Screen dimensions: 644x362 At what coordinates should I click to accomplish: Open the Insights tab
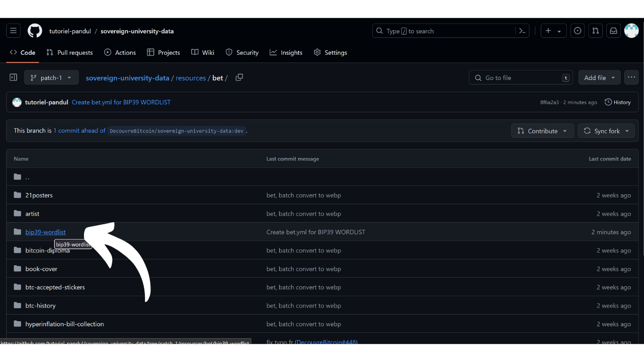pos(286,52)
